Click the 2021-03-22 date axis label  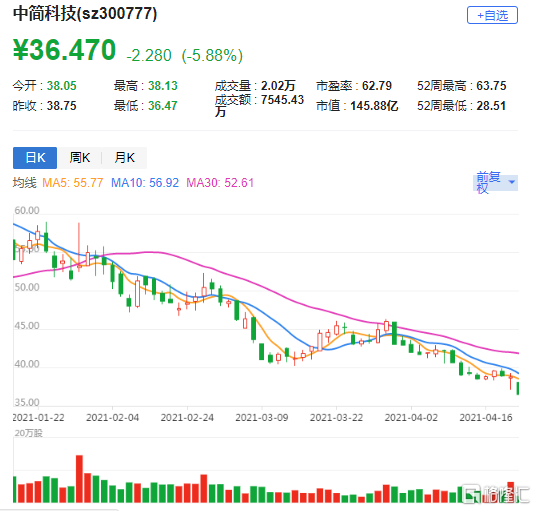336,418
